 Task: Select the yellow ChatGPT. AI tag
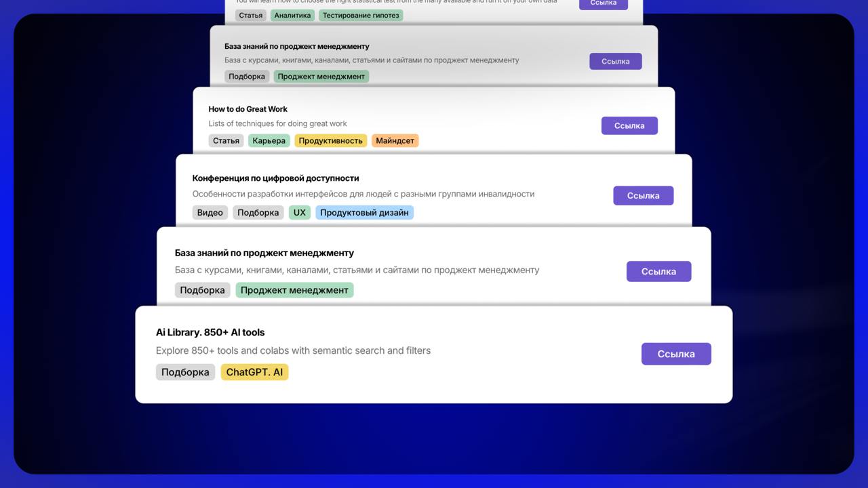[254, 372]
